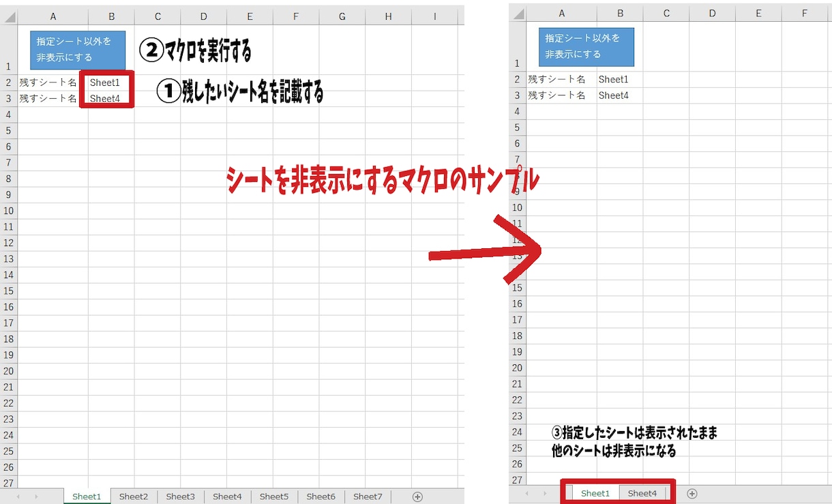Image resolution: width=832 pixels, height=504 pixels.
Task: Select column E header in right sheet
Action: click(x=758, y=13)
